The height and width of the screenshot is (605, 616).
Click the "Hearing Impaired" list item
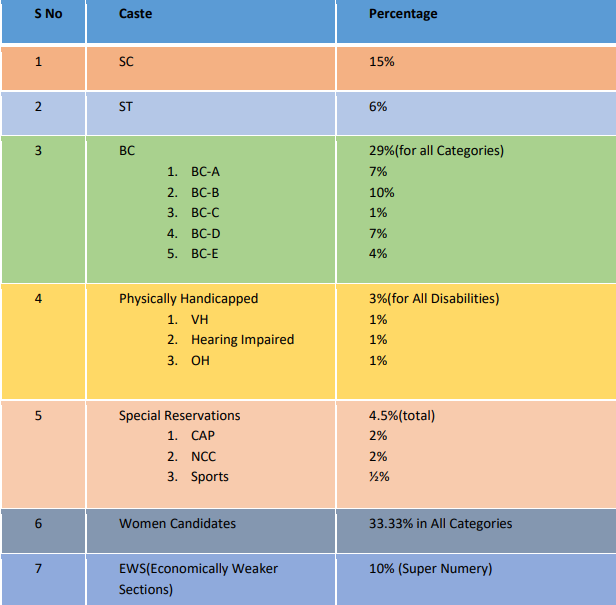click(x=242, y=340)
